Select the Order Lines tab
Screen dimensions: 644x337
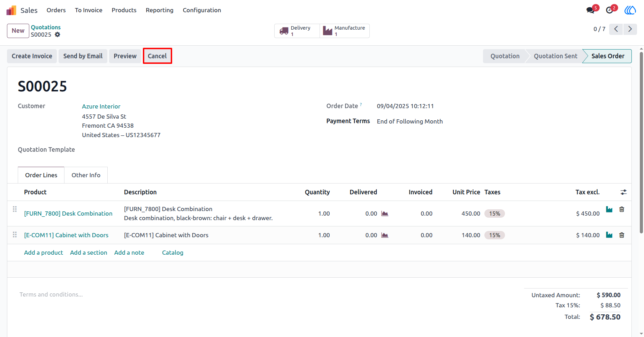pyautogui.click(x=41, y=175)
